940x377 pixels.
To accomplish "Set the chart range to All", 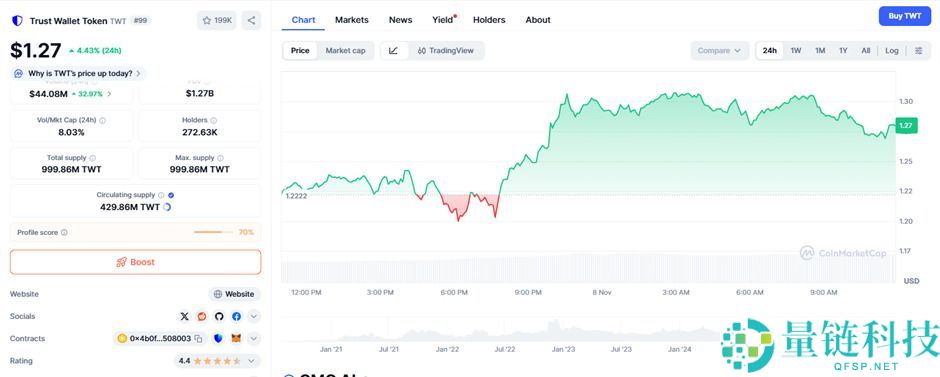I will pos(866,51).
